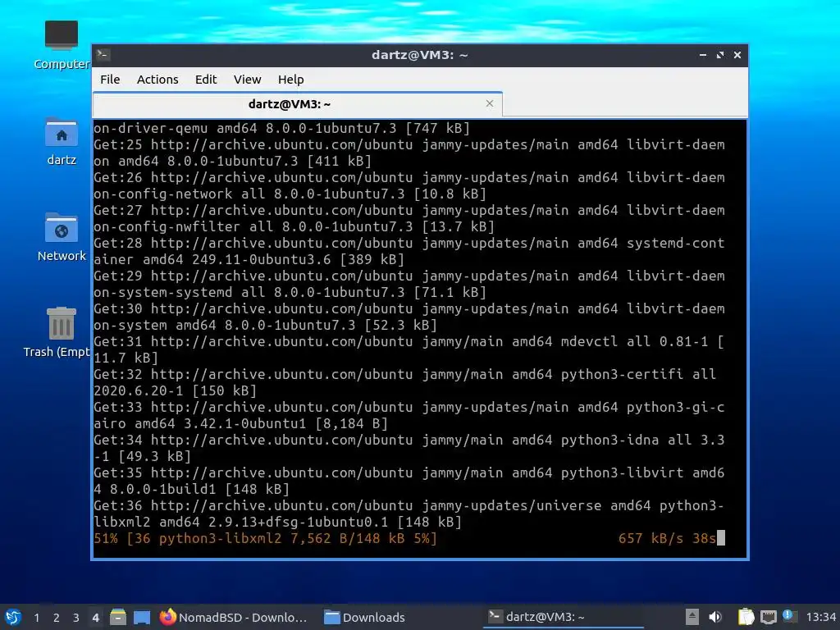Switch to workspace 3
The image size is (840, 630).
coord(76,618)
